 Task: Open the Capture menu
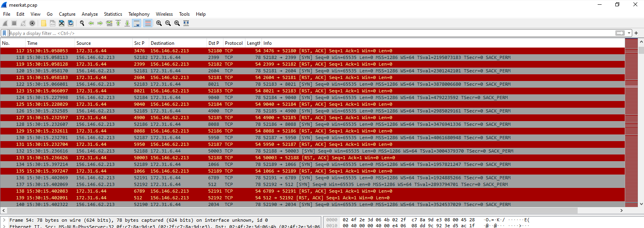[67, 14]
